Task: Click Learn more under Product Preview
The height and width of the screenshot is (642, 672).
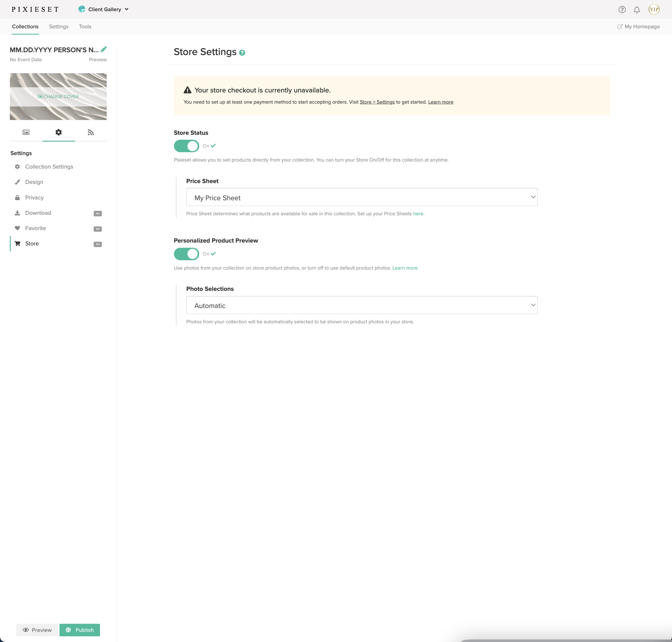Action: point(405,268)
